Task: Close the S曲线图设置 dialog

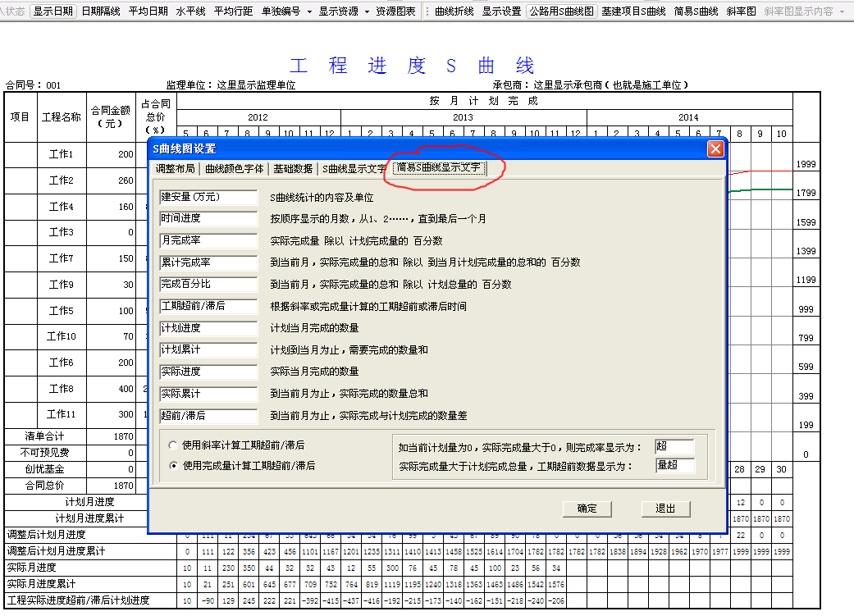Action: point(715,148)
